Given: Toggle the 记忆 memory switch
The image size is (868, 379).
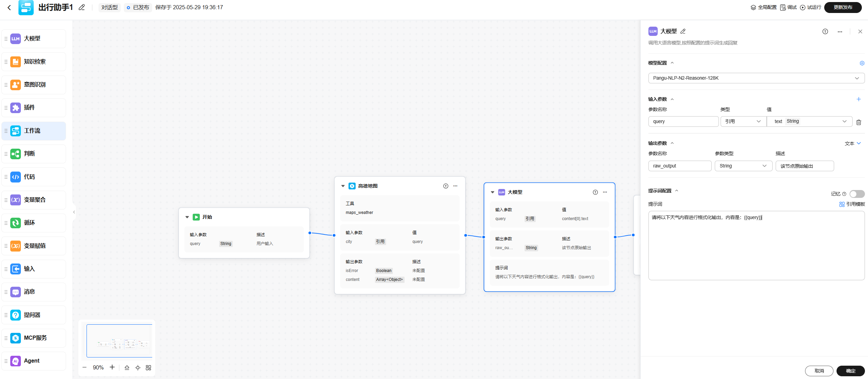Looking at the screenshot, I should pyautogui.click(x=857, y=194).
